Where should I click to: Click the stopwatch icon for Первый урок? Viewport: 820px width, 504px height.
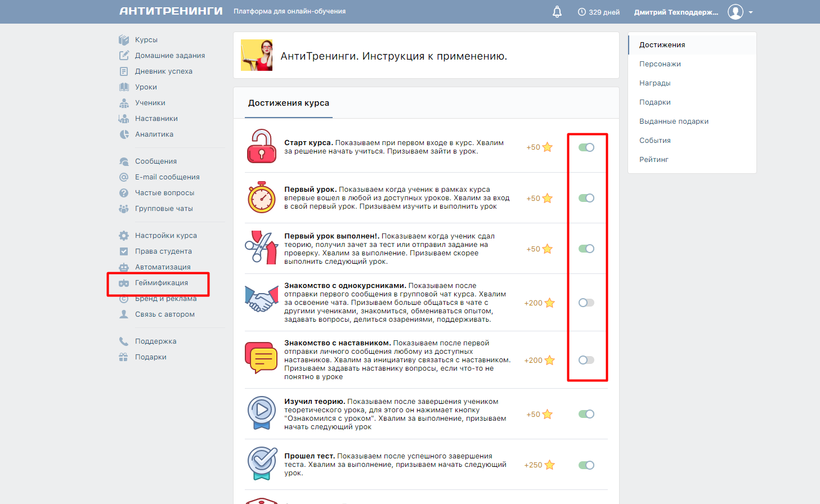pos(262,197)
